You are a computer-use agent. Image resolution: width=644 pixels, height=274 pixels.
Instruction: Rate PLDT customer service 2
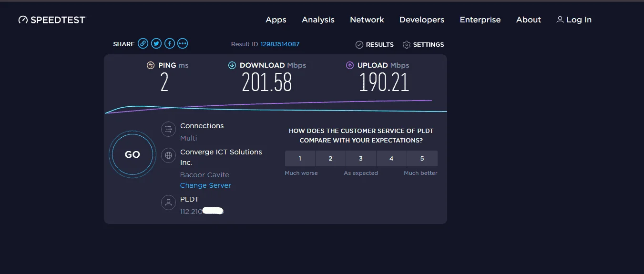(x=330, y=158)
